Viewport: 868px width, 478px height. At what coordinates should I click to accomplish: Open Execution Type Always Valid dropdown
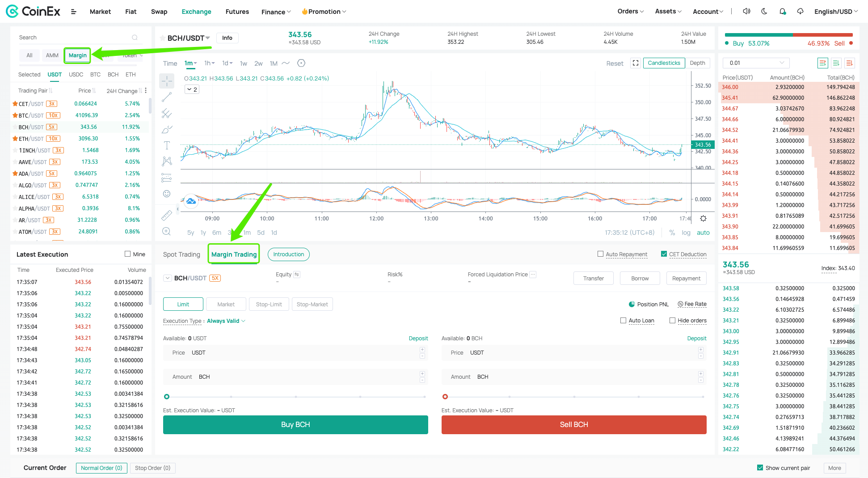(226, 321)
